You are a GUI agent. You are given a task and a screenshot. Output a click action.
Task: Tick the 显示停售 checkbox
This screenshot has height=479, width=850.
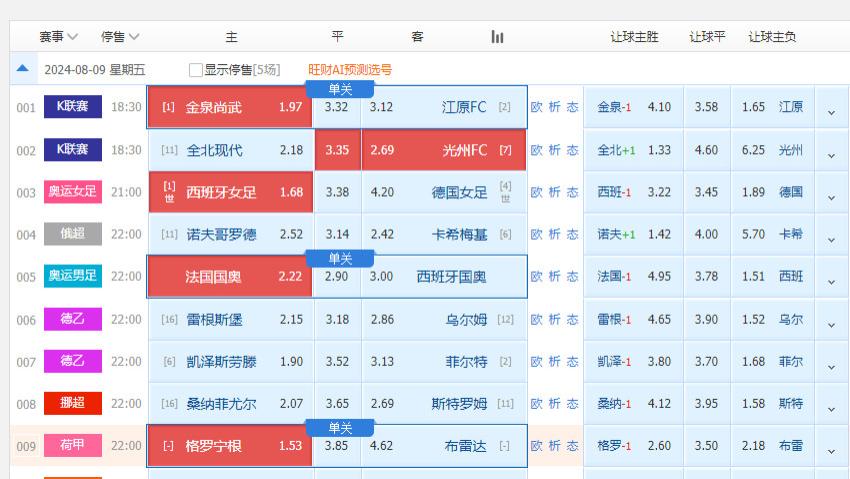196,70
